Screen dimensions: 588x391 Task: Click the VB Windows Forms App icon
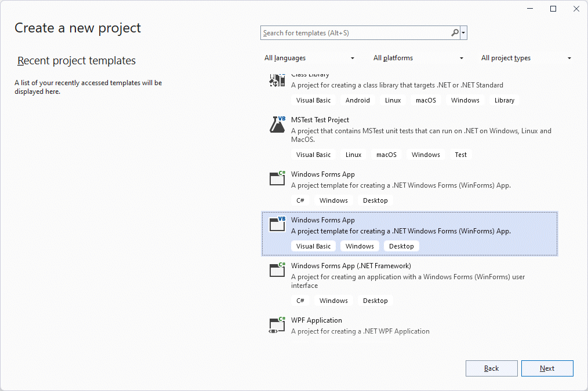[277, 224]
